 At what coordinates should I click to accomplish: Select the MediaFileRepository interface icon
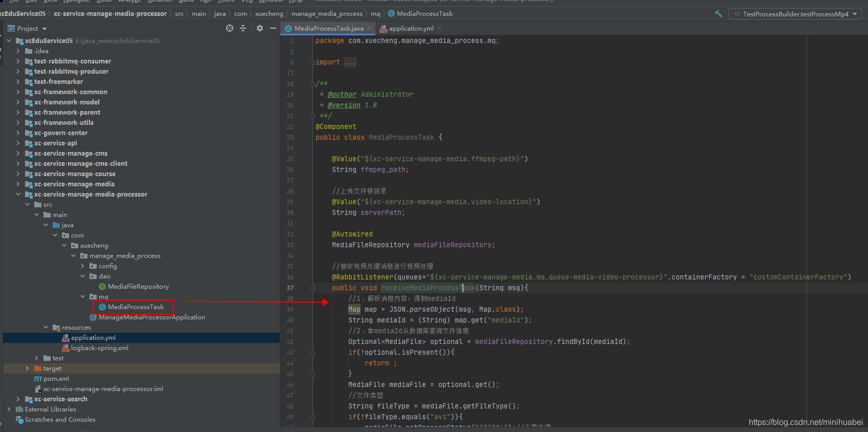point(102,287)
